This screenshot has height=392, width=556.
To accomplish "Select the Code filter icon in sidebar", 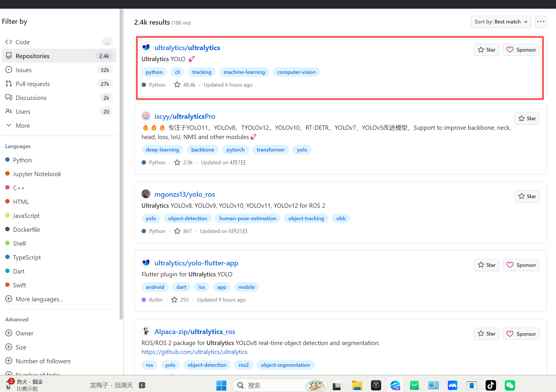I will point(8,42).
